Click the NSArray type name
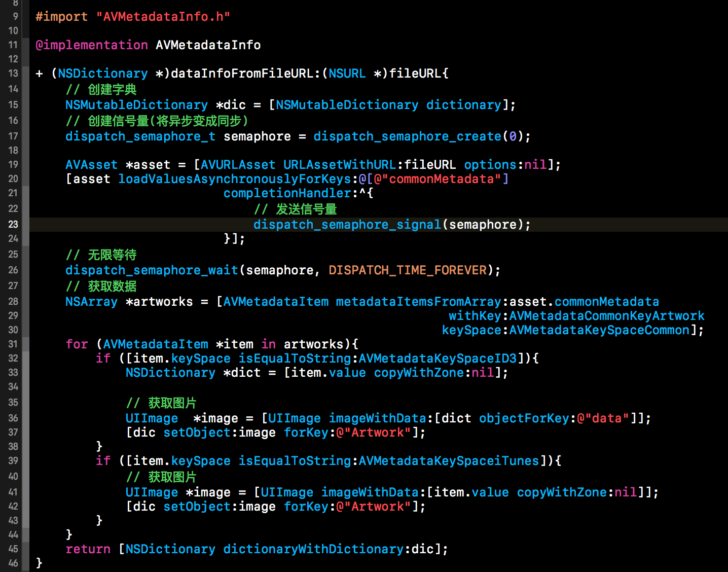728x572 pixels. 92,302
